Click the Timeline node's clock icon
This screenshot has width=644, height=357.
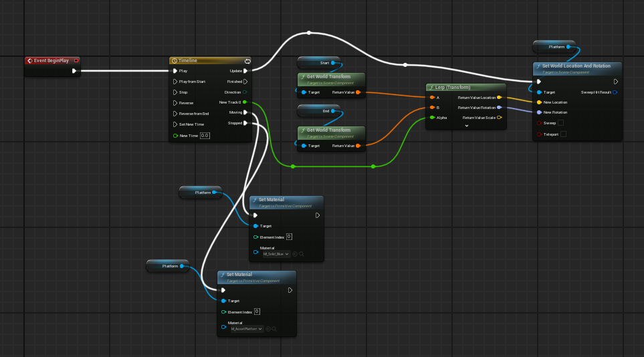coord(174,60)
